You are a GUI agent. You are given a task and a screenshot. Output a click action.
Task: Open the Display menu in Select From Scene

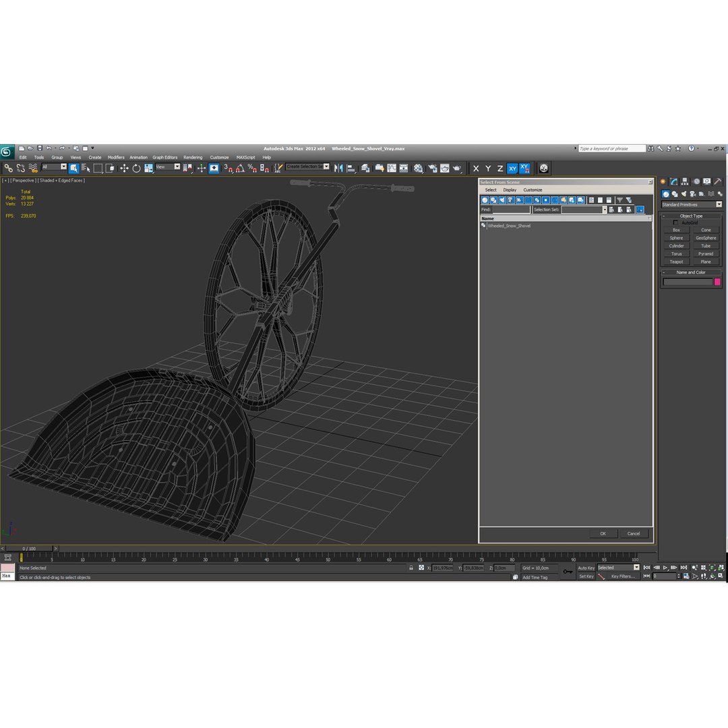pos(510,190)
